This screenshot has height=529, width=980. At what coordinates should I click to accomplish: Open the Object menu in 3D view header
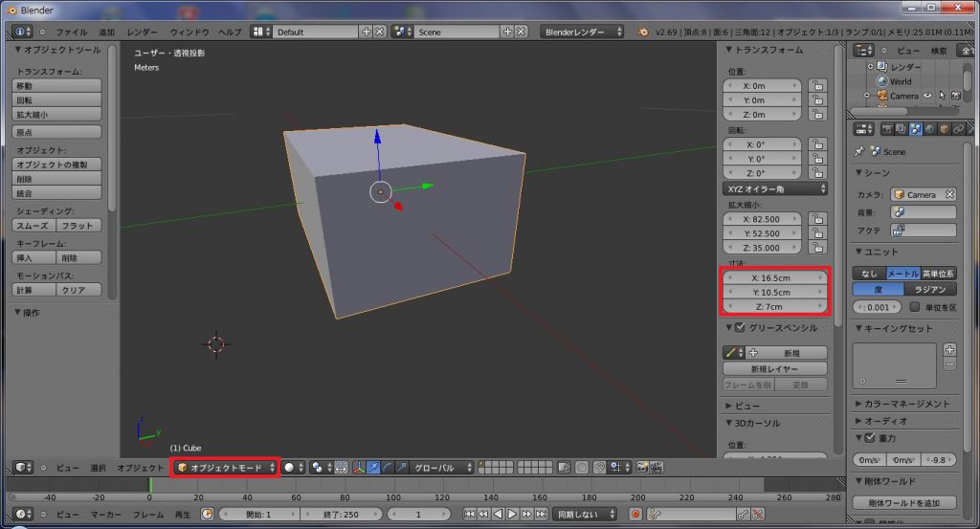tap(140, 468)
